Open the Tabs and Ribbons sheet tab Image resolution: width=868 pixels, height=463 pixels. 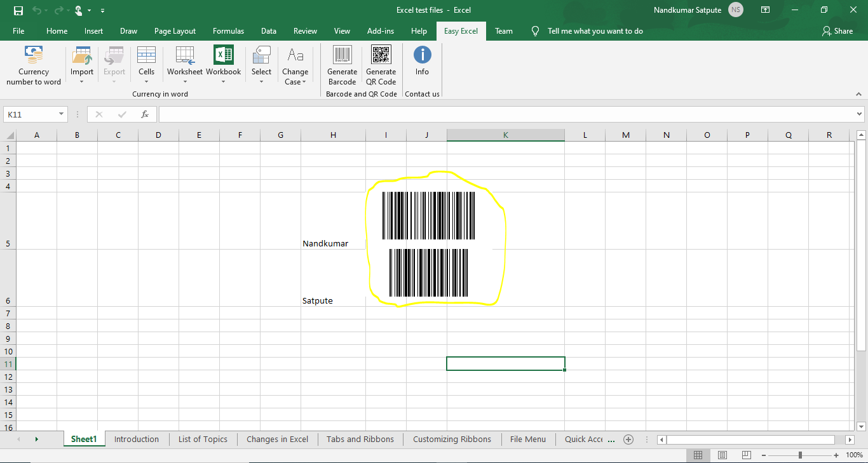coord(360,439)
